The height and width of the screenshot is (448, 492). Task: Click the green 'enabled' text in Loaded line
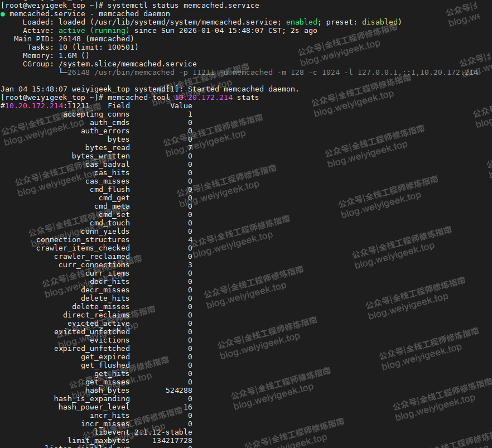(302, 22)
